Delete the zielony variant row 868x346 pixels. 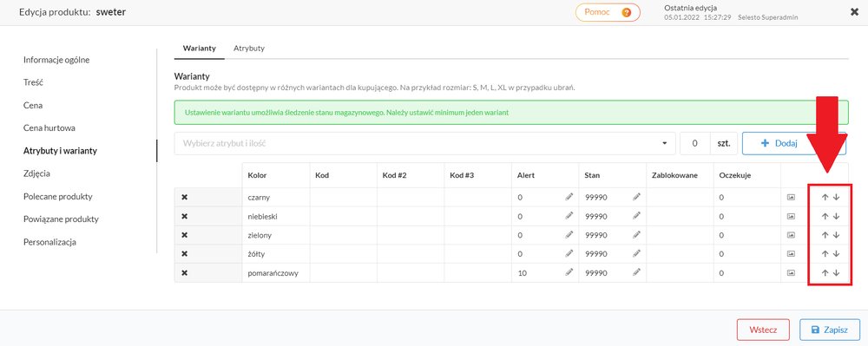pos(184,235)
